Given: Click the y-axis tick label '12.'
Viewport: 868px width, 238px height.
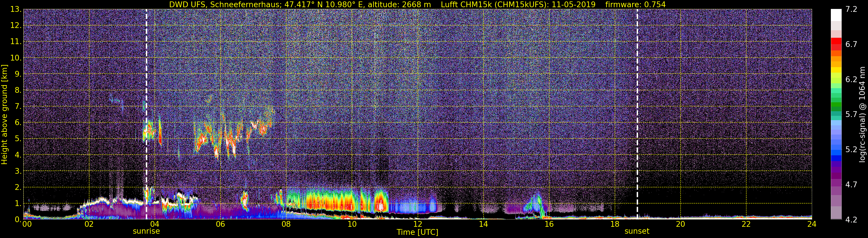Looking at the screenshot, I should point(16,26).
